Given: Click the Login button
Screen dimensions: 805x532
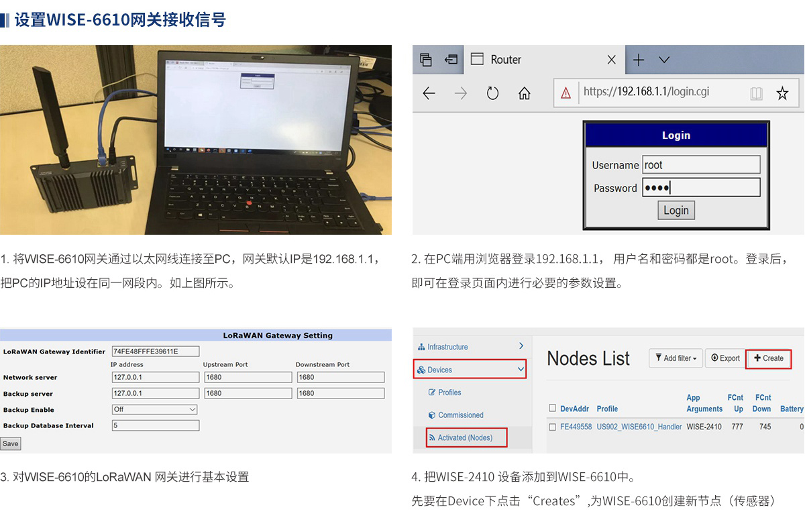Looking at the screenshot, I should [676, 210].
